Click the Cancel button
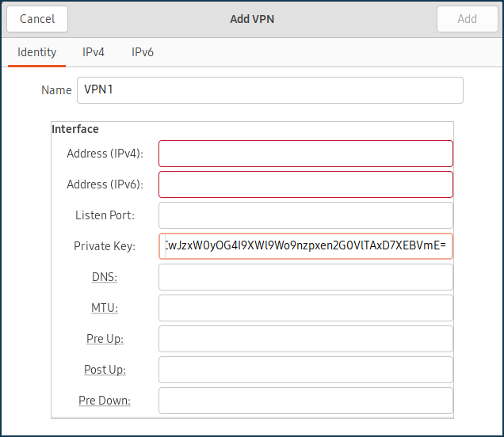The width and height of the screenshot is (504, 437). [37, 19]
